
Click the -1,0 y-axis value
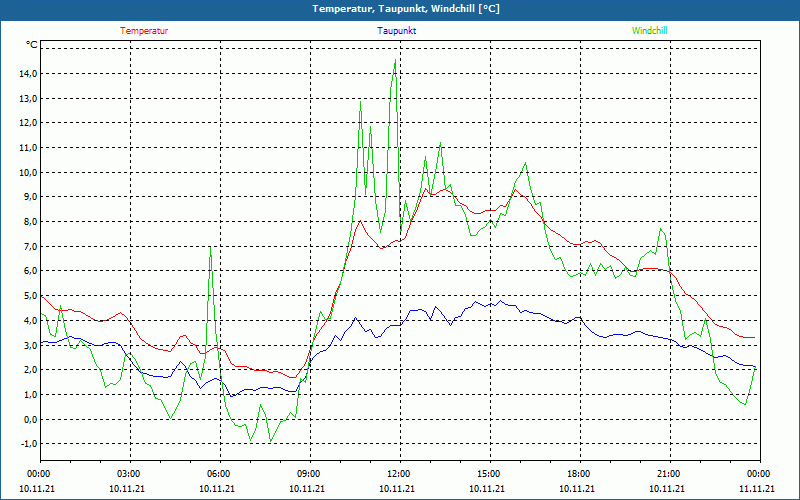click(x=29, y=444)
